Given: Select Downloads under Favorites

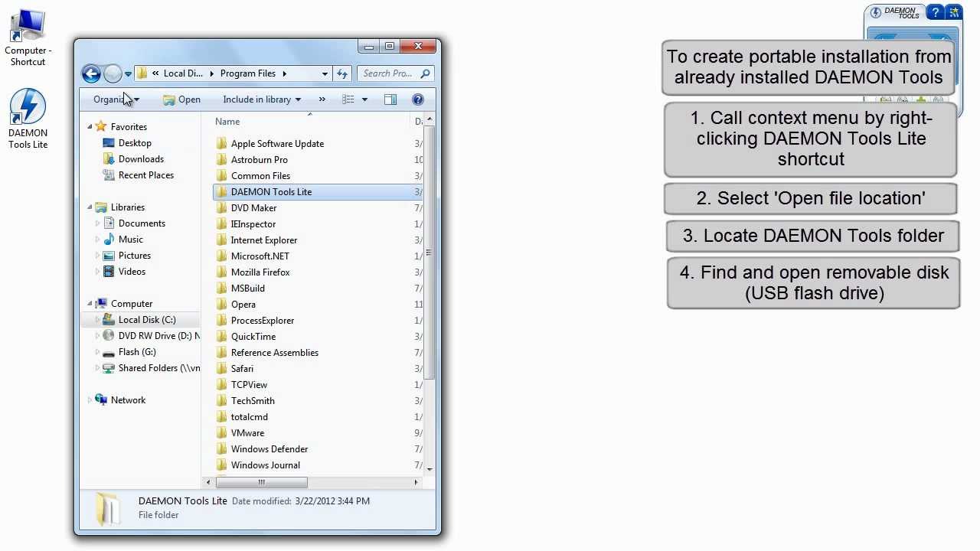Looking at the screenshot, I should pos(141,159).
